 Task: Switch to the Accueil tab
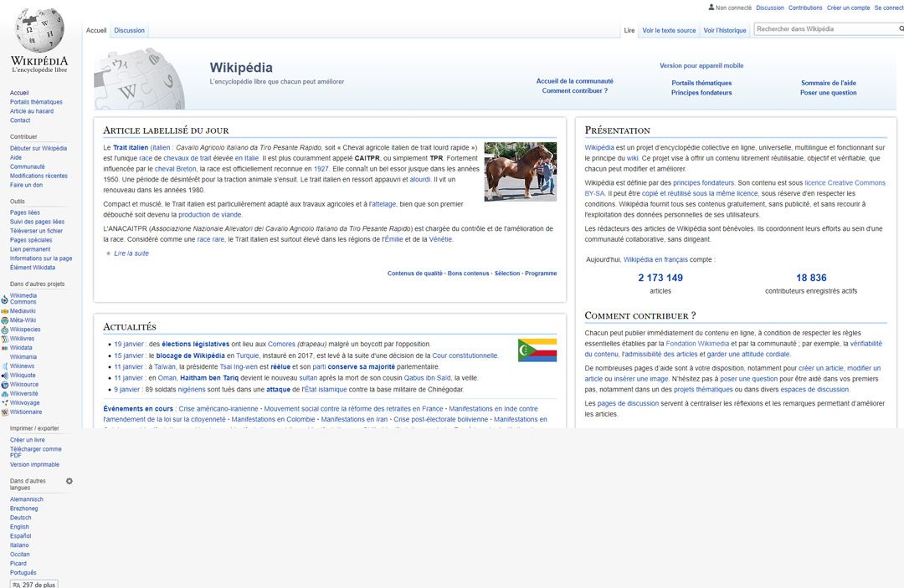click(96, 30)
